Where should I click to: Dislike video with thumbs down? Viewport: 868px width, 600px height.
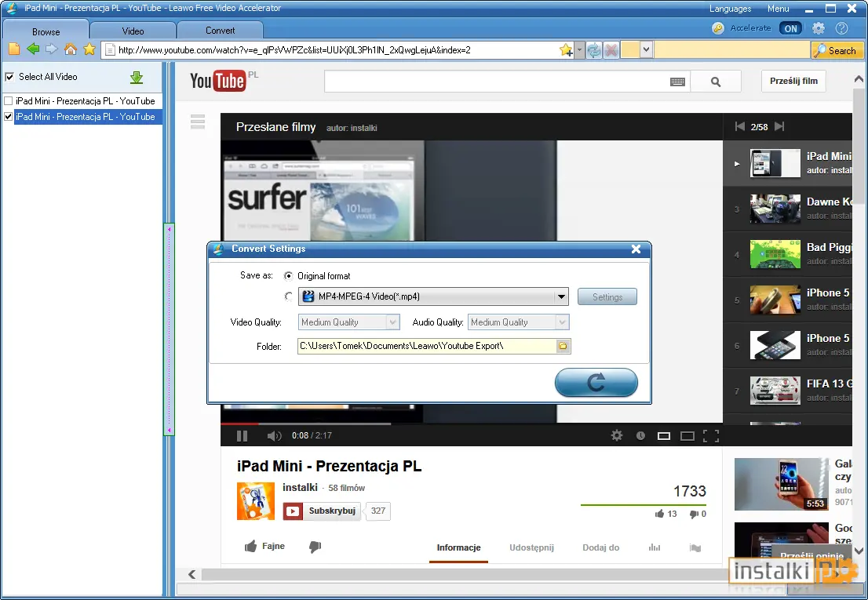click(x=315, y=547)
